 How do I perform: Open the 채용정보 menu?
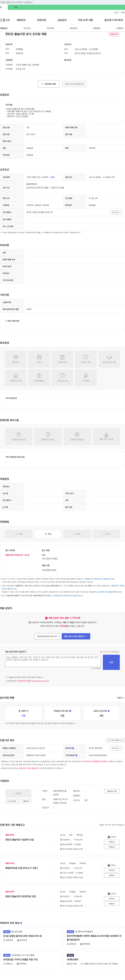coord(21,20)
